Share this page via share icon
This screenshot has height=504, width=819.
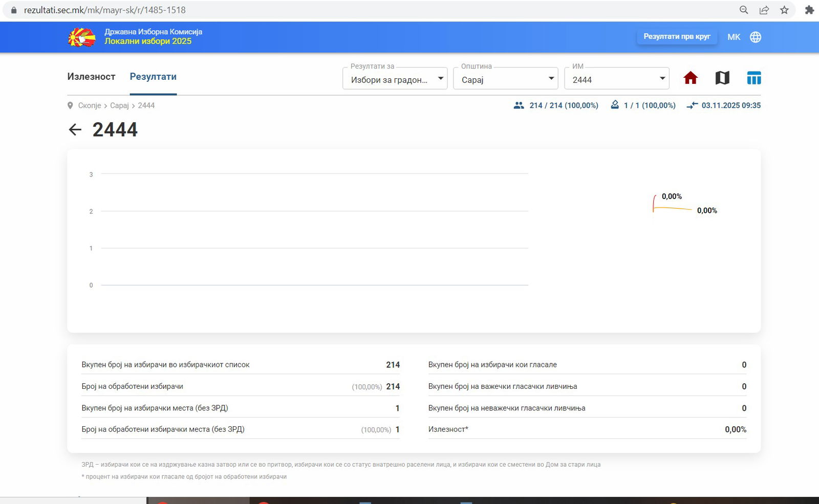click(764, 10)
